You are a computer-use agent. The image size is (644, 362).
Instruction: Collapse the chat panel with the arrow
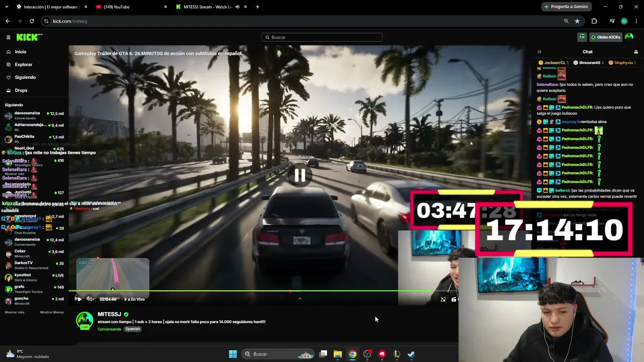[539, 52]
